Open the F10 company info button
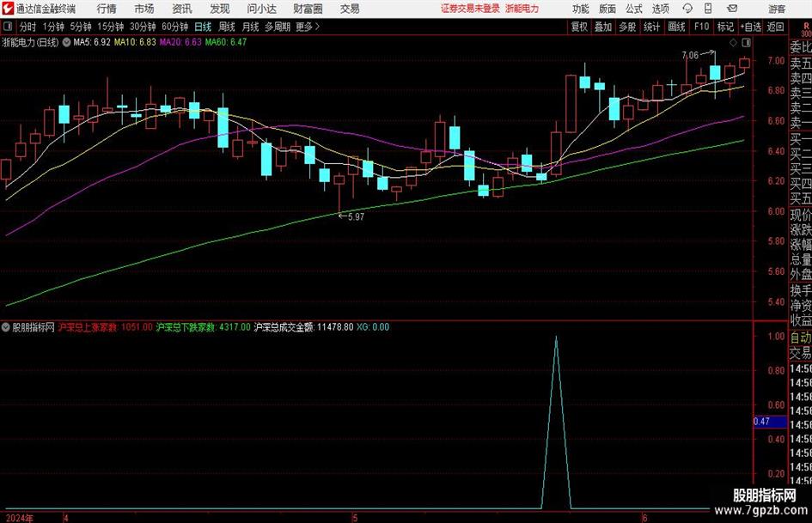The width and height of the screenshot is (812, 523). tap(701, 27)
